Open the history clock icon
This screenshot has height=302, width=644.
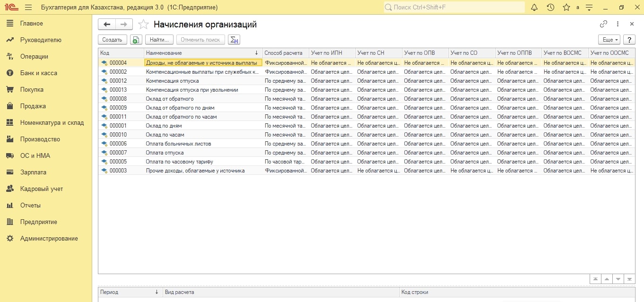coord(550,8)
